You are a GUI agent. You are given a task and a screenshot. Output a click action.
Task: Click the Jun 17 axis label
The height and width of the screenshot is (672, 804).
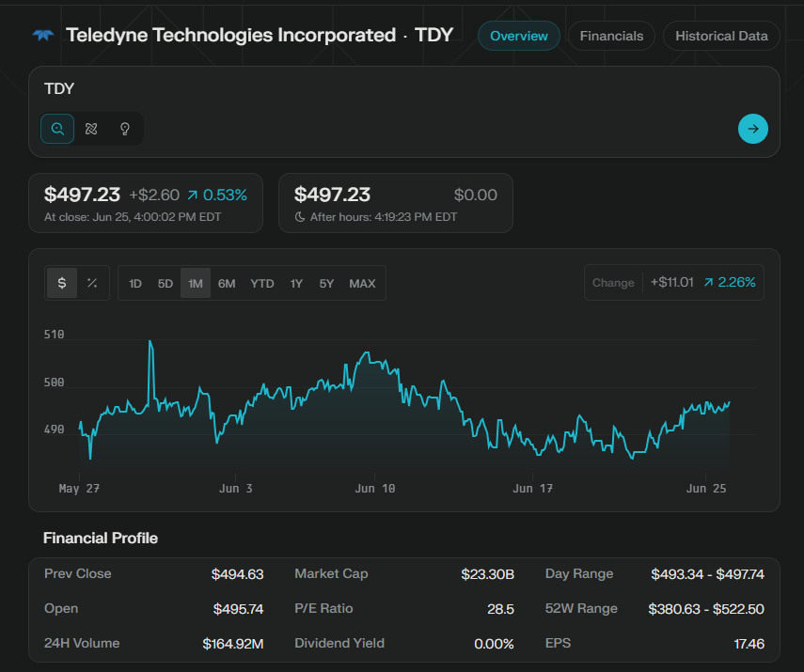click(x=533, y=489)
